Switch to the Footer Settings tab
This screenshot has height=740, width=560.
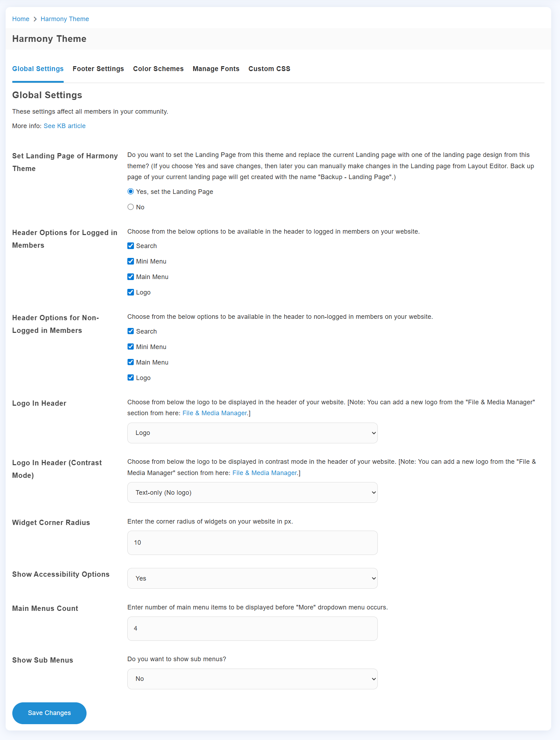click(x=98, y=69)
